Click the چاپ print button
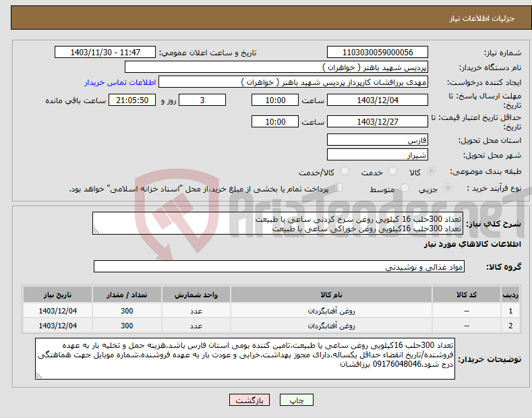The height and width of the screenshot is (418, 532). (296, 400)
